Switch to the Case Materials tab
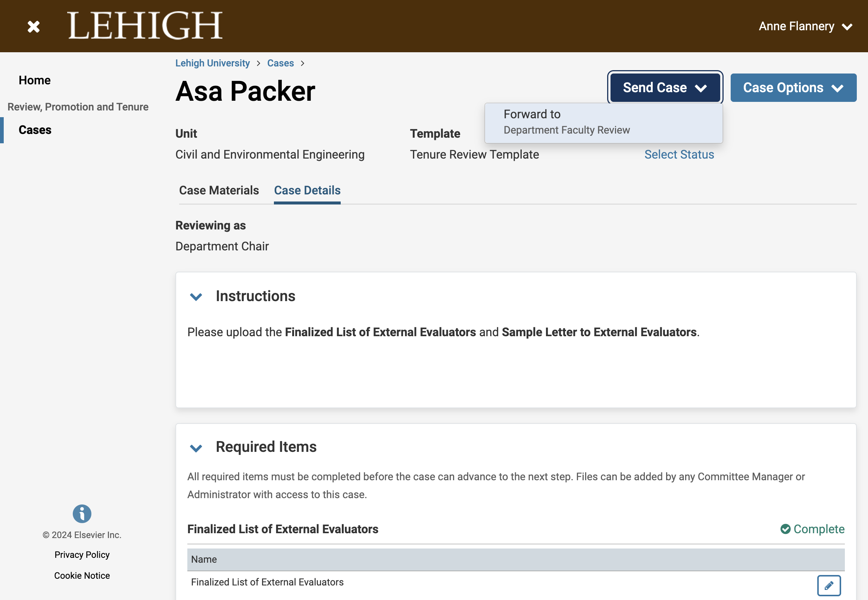The image size is (868, 600). [219, 190]
